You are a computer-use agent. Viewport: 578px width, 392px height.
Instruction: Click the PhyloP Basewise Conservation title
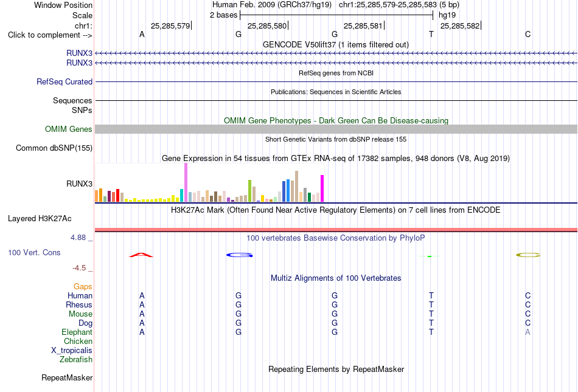[x=336, y=238]
